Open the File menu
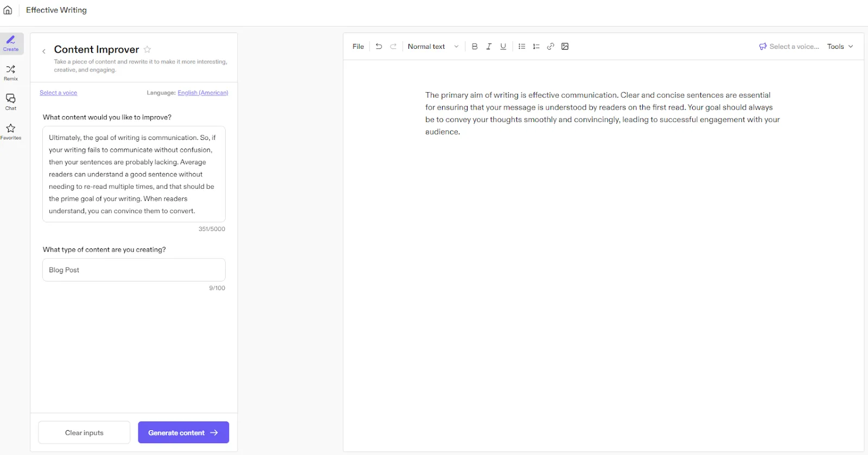Image resolution: width=868 pixels, height=455 pixels. 358,47
